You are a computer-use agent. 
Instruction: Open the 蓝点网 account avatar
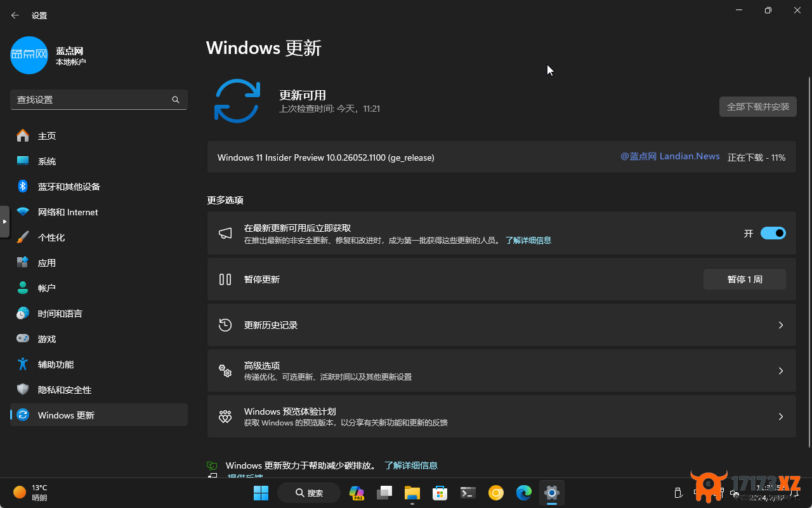(x=29, y=55)
